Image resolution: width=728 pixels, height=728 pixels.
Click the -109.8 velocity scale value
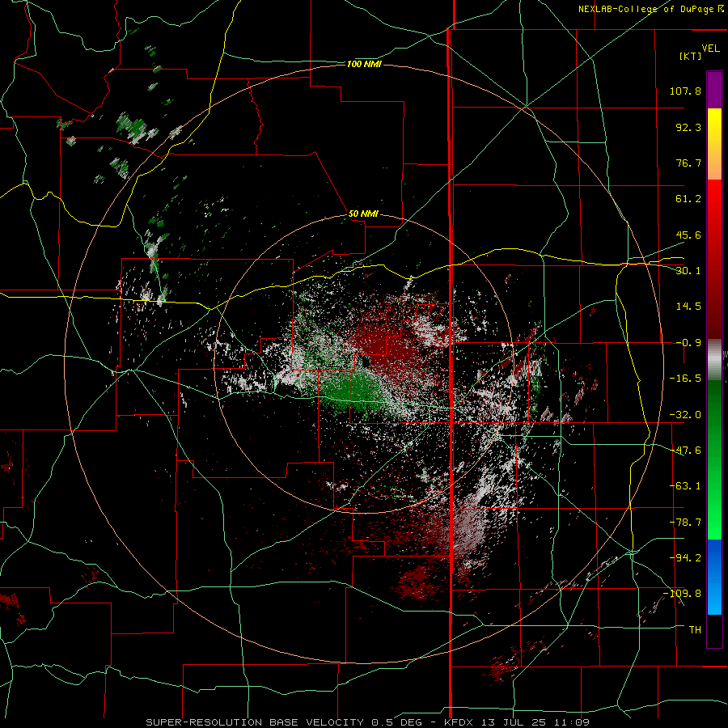(x=682, y=594)
